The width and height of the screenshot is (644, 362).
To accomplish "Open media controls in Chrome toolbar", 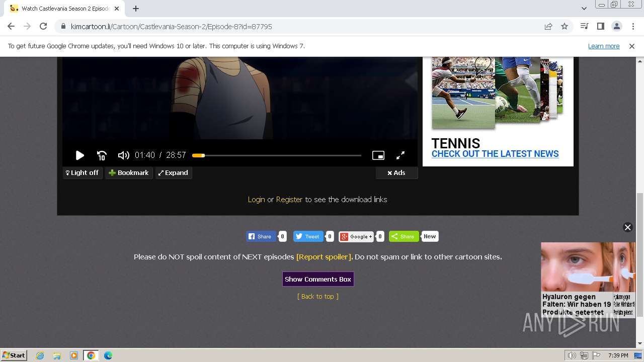I will [x=584, y=26].
